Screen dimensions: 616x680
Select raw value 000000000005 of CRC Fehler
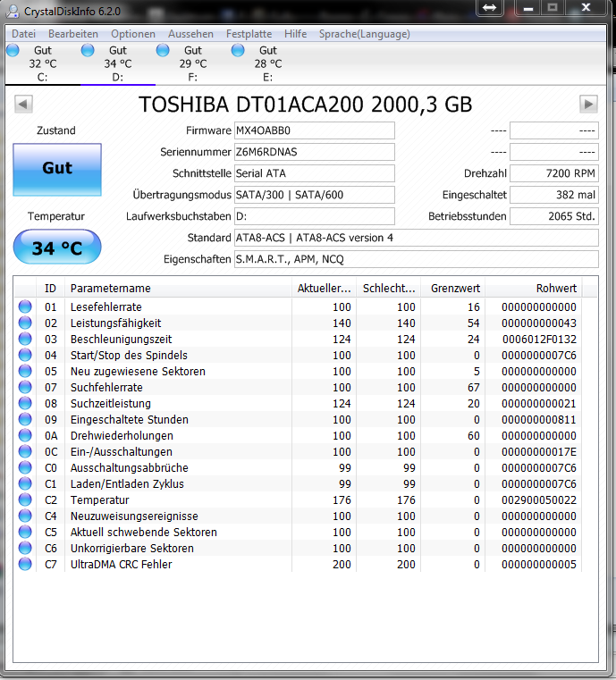[539, 564]
